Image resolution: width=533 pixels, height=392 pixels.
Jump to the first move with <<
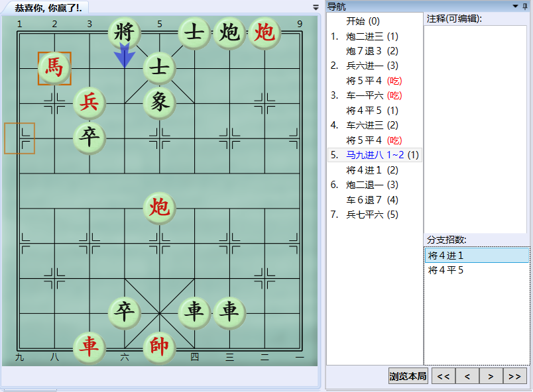point(442,375)
